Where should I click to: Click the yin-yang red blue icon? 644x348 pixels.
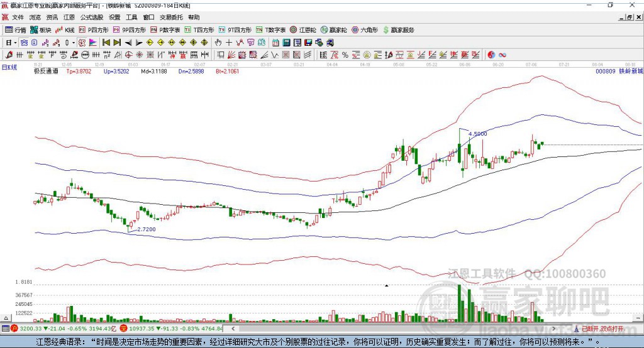coord(491,55)
